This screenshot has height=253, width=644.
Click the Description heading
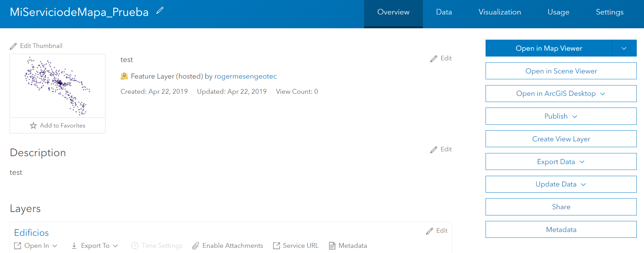coord(38,153)
